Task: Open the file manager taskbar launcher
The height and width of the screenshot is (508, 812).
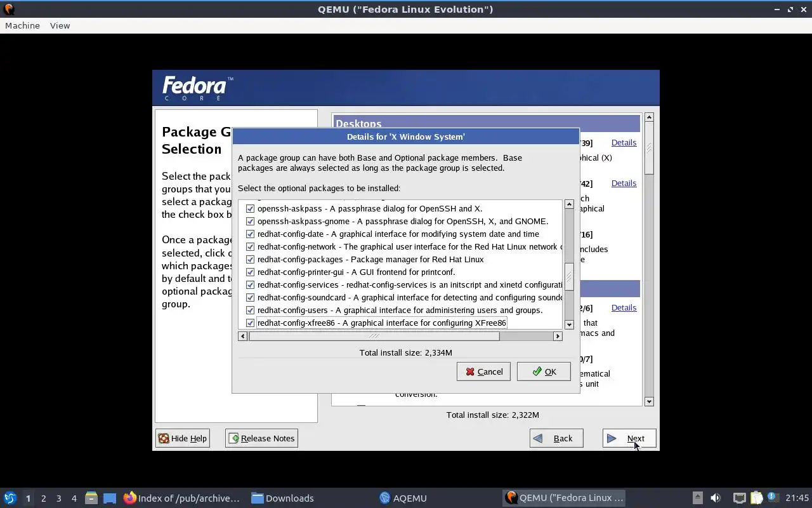Action: point(91,498)
